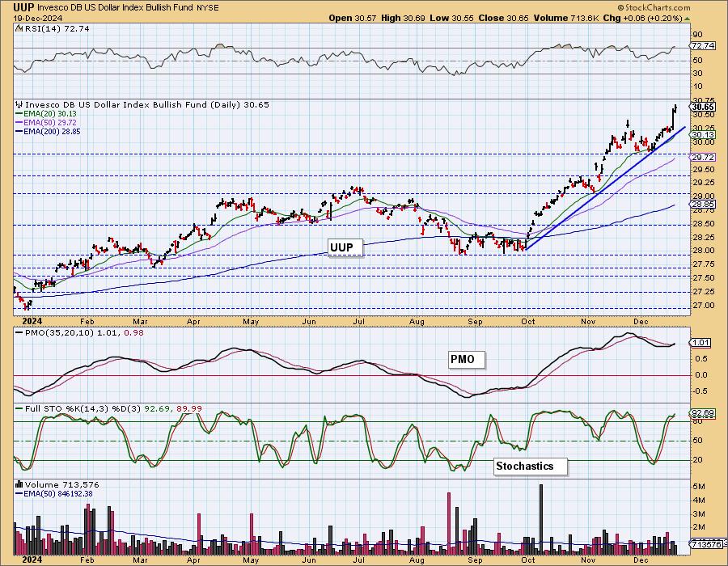Click the Chg +0.06 (+0.20%) value

click(642, 18)
